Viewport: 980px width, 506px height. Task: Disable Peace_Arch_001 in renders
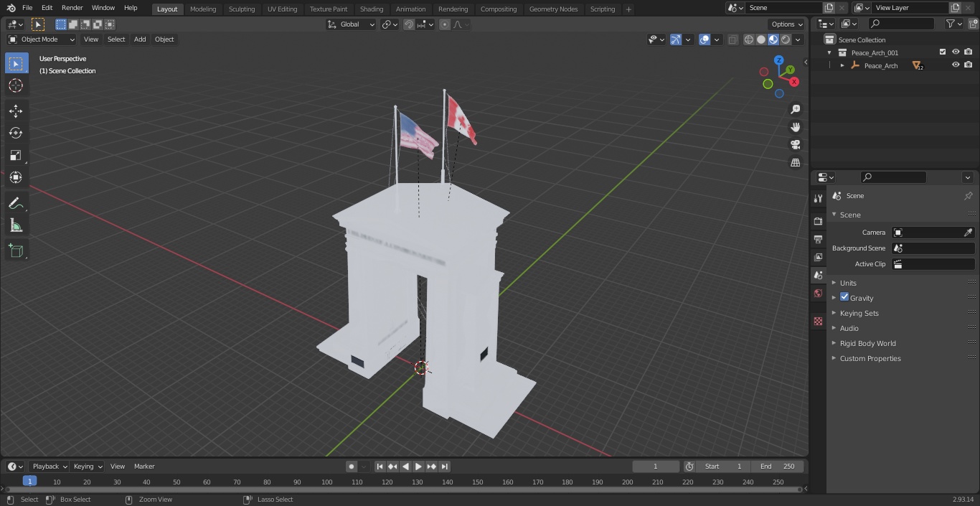[x=969, y=52]
